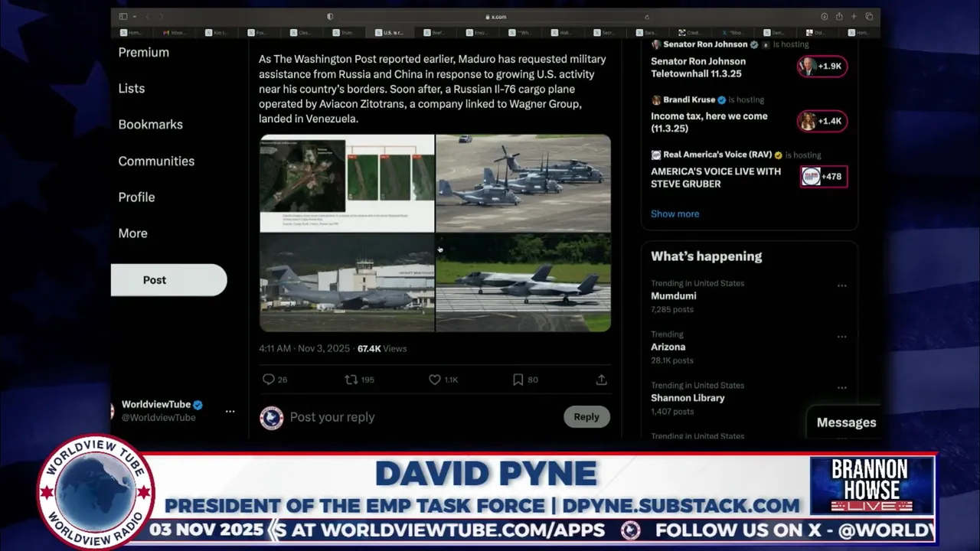Click the 67.4K Views count
Image resolution: width=980 pixels, height=551 pixels.
click(x=382, y=348)
